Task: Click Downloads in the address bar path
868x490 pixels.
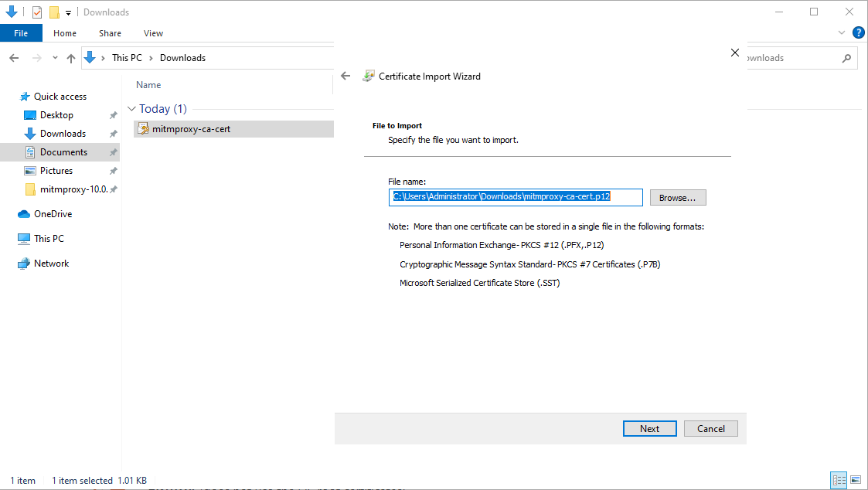Action: point(182,58)
